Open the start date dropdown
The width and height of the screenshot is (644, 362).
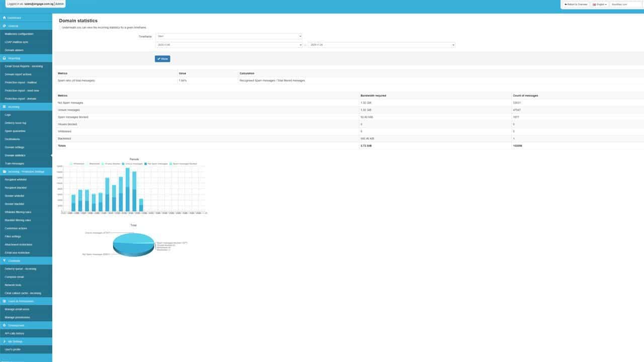coord(228,45)
